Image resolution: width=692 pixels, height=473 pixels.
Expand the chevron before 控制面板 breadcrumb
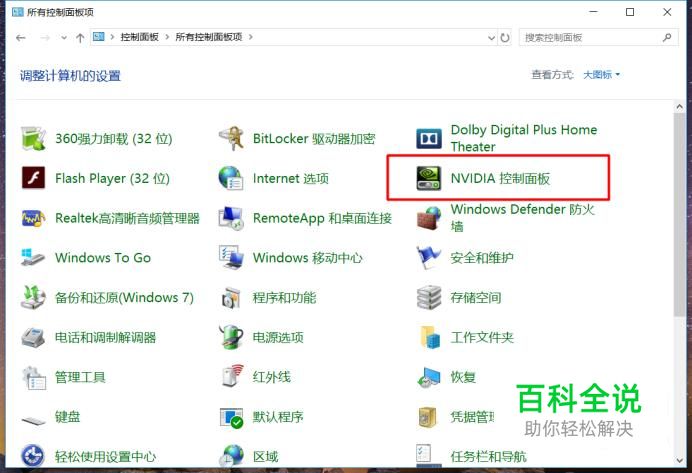[112, 37]
